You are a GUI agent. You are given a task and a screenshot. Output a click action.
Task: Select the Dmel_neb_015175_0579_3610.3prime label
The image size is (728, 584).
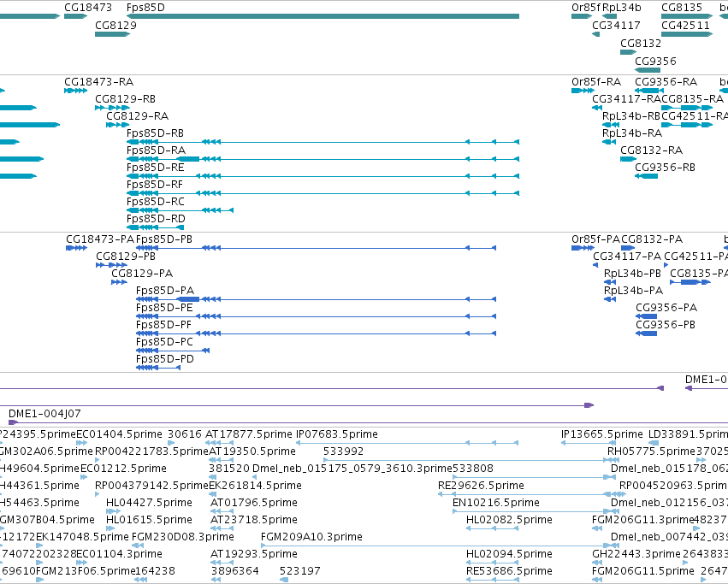352,469
